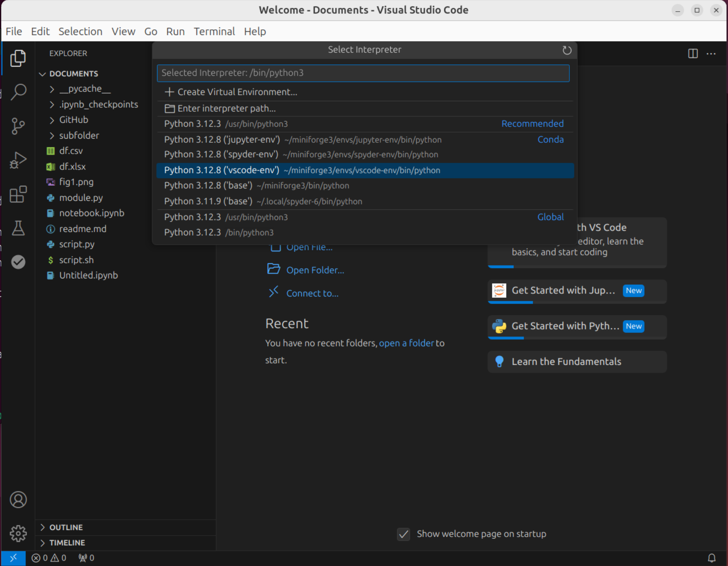Click the Open Folder... link

click(x=315, y=270)
